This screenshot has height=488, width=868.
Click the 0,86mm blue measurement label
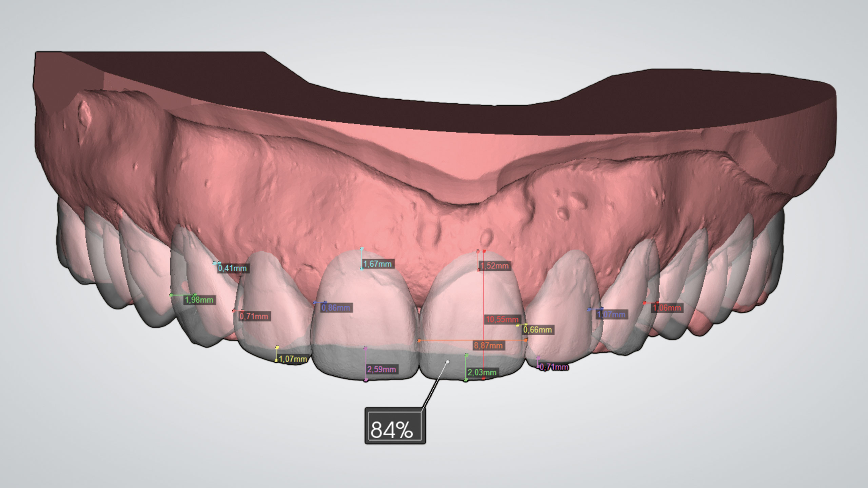click(x=336, y=308)
